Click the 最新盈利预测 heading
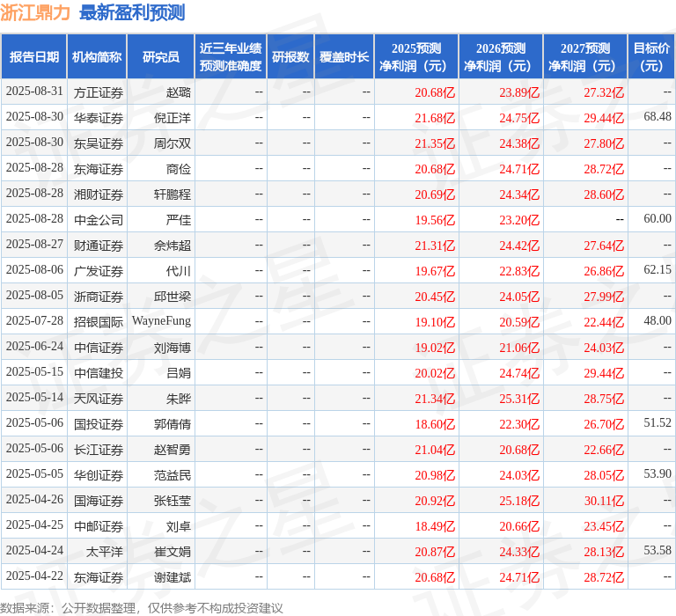Image resolution: width=676 pixels, height=616 pixels. 132,12
